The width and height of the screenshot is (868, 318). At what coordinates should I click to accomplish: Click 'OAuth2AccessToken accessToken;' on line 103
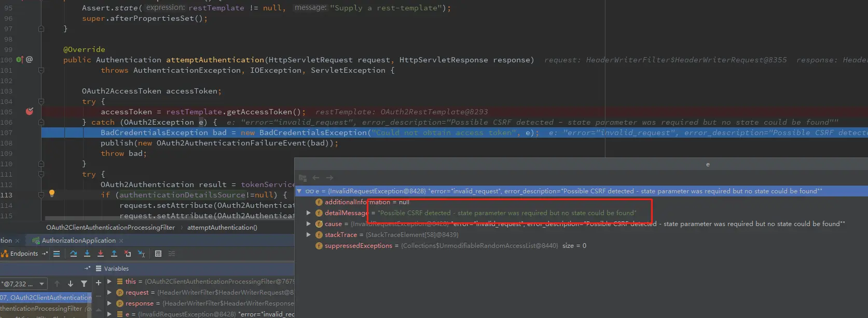pos(151,91)
